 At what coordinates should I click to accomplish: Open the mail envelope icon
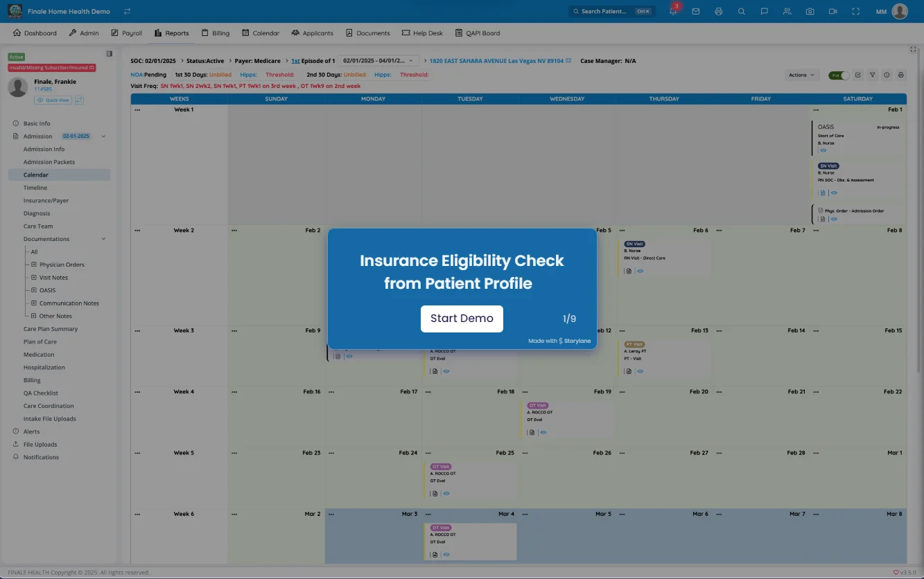pos(695,12)
